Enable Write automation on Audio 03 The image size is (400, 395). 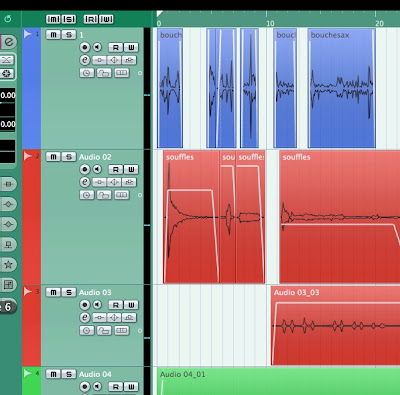131,305
